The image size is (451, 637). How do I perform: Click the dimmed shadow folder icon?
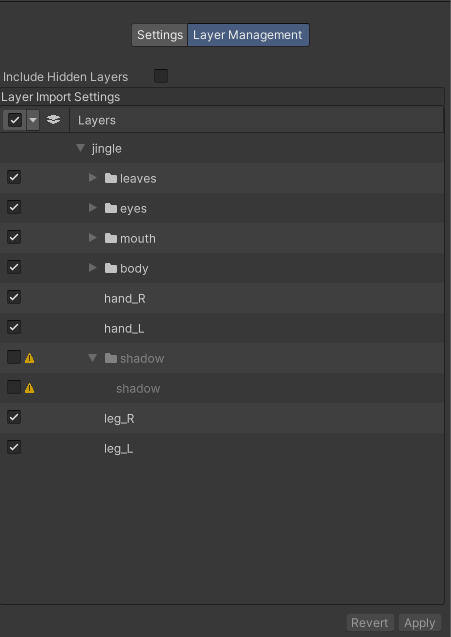coord(111,358)
